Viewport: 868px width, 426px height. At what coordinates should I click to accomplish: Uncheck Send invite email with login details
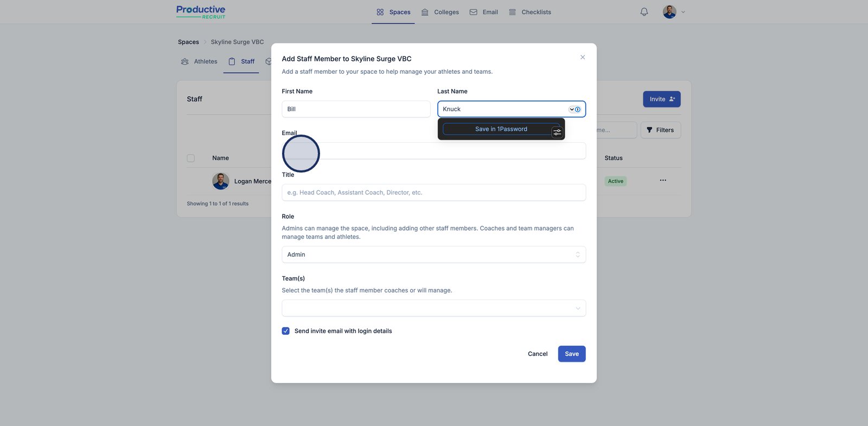(x=286, y=331)
